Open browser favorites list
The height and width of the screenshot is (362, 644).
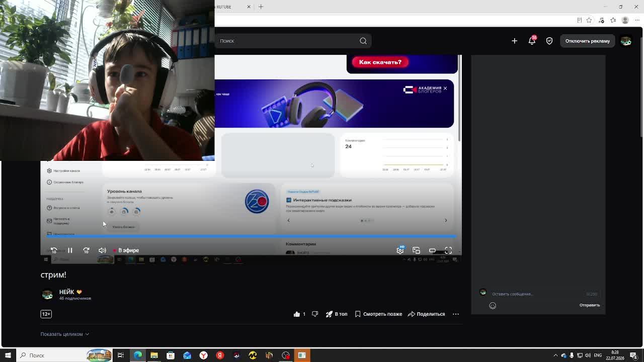click(x=613, y=20)
